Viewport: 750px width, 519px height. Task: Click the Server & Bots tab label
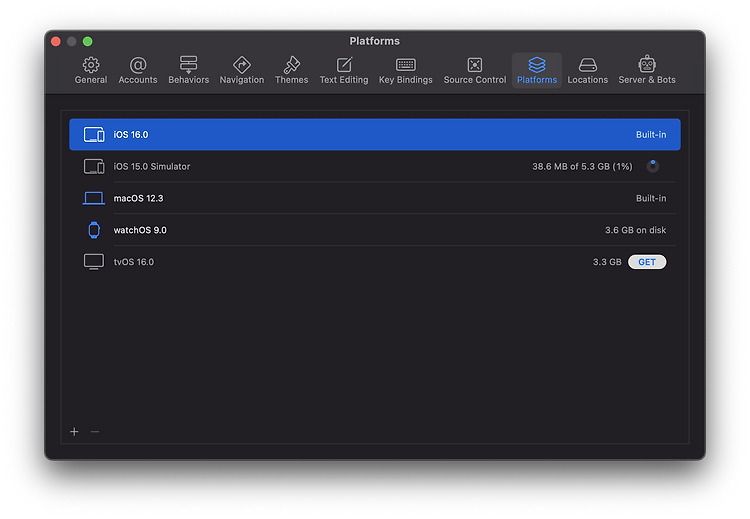pyautogui.click(x=647, y=80)
